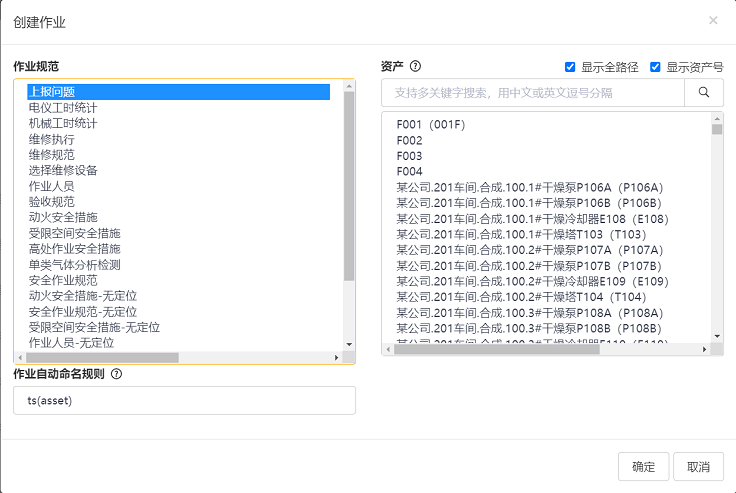Viewport: 736px width, 493px height.
Task: Select asset F001 (001F)
Action: 431,125
